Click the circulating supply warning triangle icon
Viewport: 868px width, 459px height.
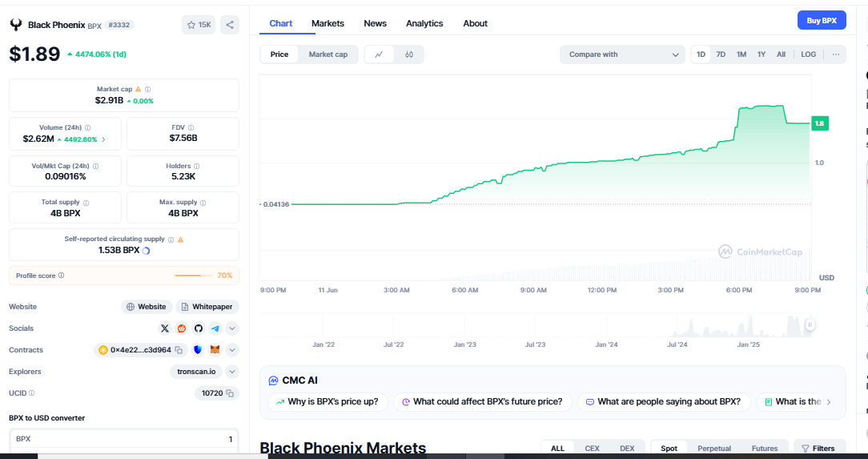coord(180,240)
